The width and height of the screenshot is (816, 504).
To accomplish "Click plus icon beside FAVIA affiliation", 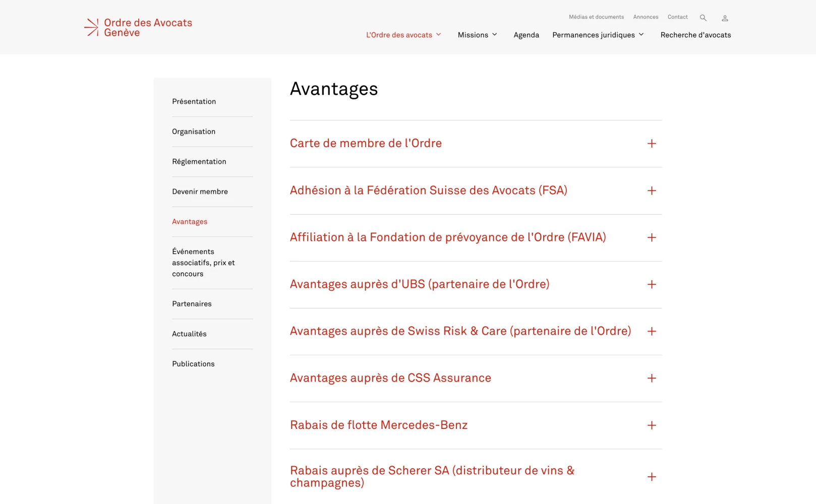I will [652, 237].
